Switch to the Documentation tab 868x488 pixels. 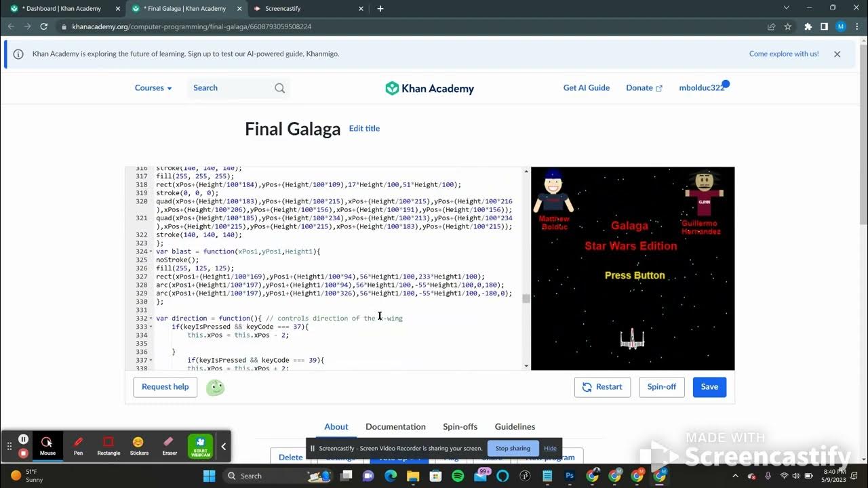click(395, 427)
